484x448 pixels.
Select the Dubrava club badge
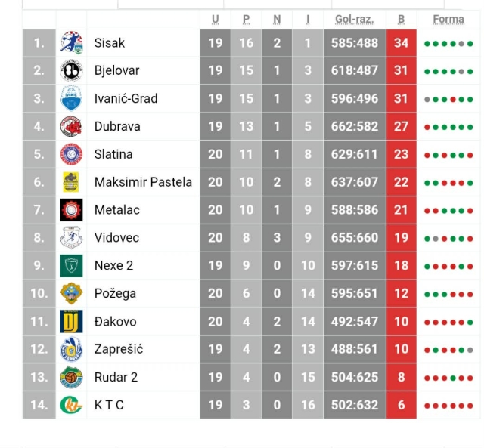71,126
